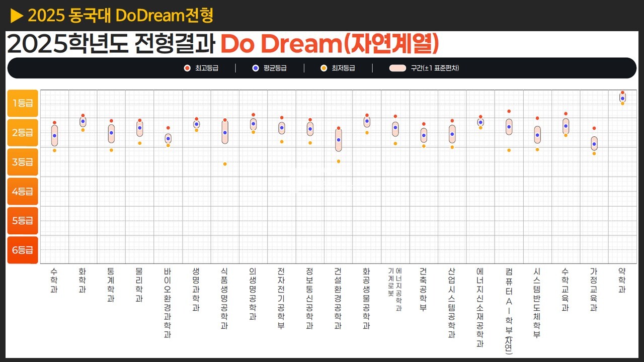Click 컴퓨터AI학부's red highest grade dot

point(509,111)
